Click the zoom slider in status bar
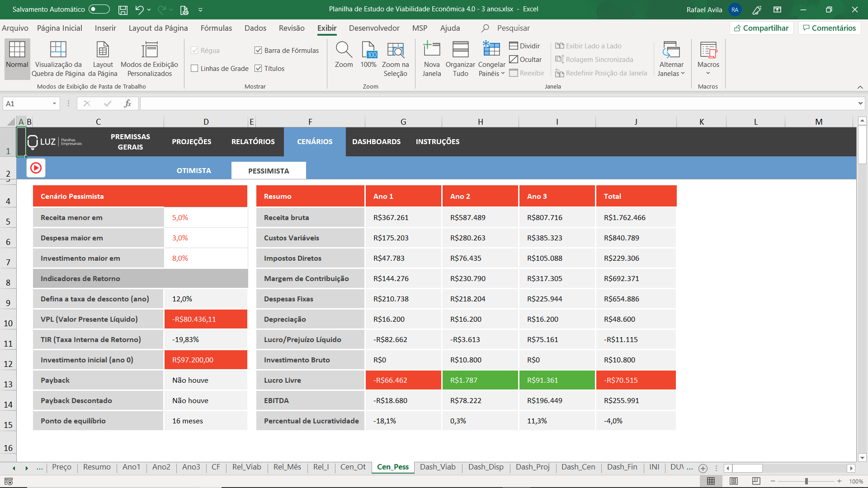 (x=806, y=481)
